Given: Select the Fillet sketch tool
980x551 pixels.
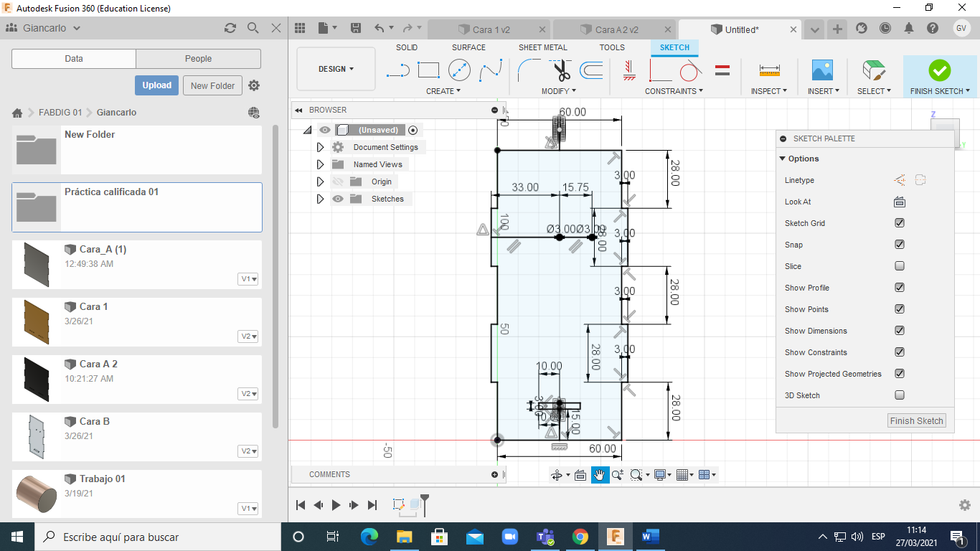Looking at the screenshot, I should [529, 70].
